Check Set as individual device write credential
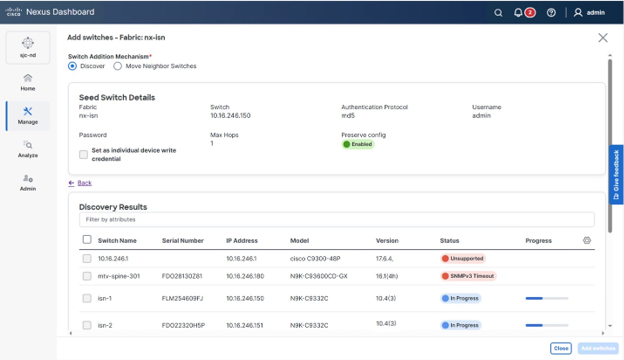 click(x=83, y=154)
